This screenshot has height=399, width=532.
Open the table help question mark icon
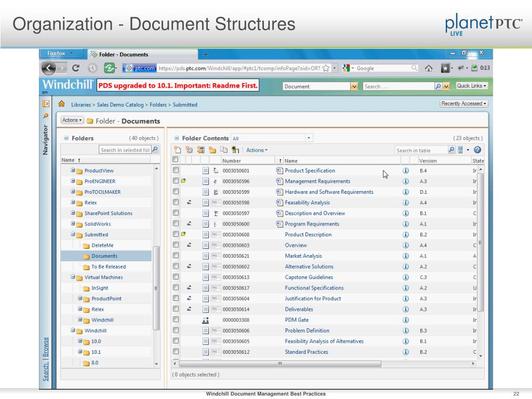point(477,150)
